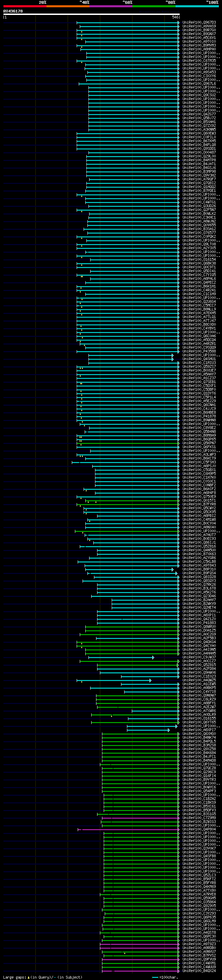Select the UniRef100_Q16FI4 label
This screenshot has height=980, width=222.
coord(199,775)
